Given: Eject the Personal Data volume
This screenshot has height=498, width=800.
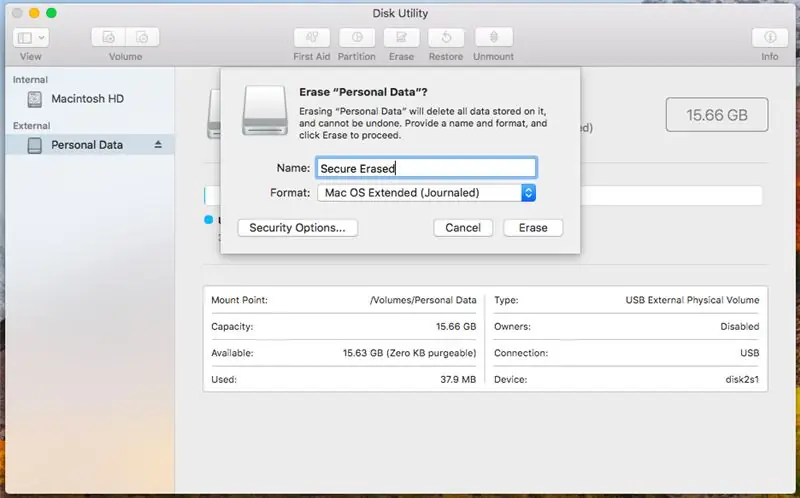Looking at the screenshot, I should tap(158, 145).
